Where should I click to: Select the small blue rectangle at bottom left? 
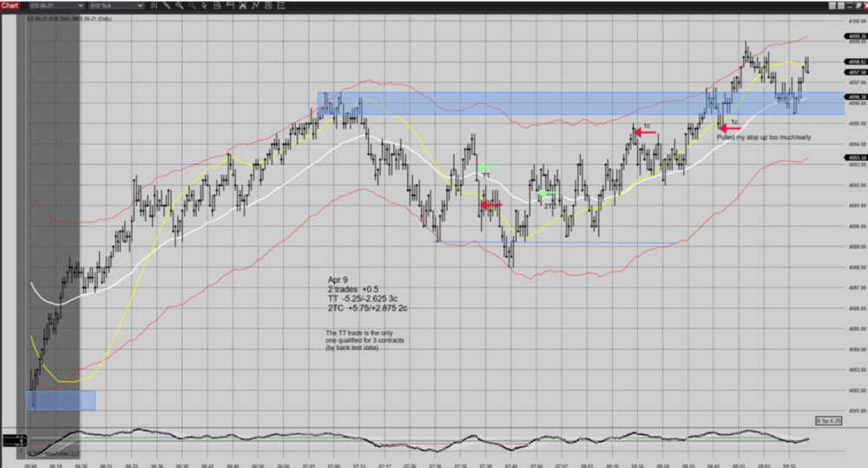pos(62,400)
